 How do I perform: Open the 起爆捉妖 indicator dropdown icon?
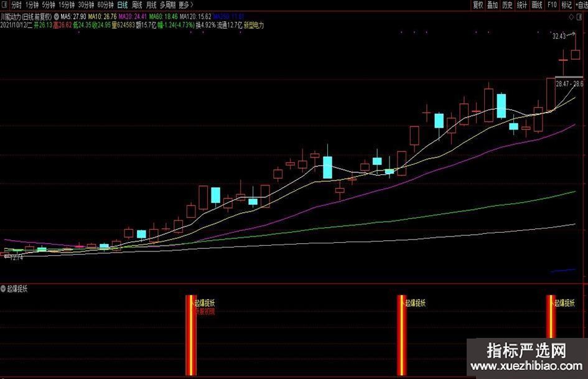click(3, 289)
